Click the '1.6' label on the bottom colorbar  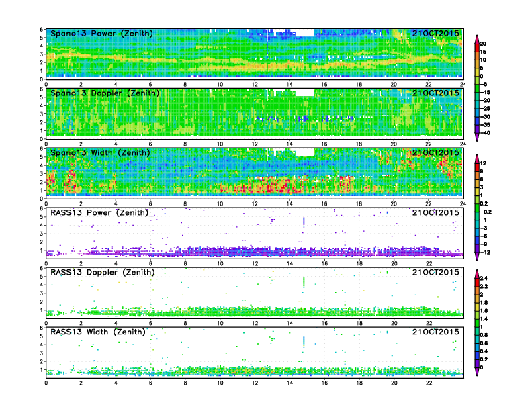point(484,311)
